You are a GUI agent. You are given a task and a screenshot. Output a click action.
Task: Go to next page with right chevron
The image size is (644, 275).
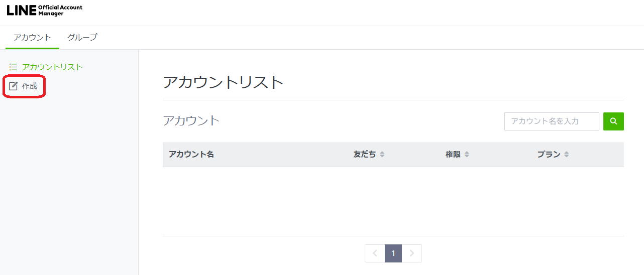coord(412,253)
